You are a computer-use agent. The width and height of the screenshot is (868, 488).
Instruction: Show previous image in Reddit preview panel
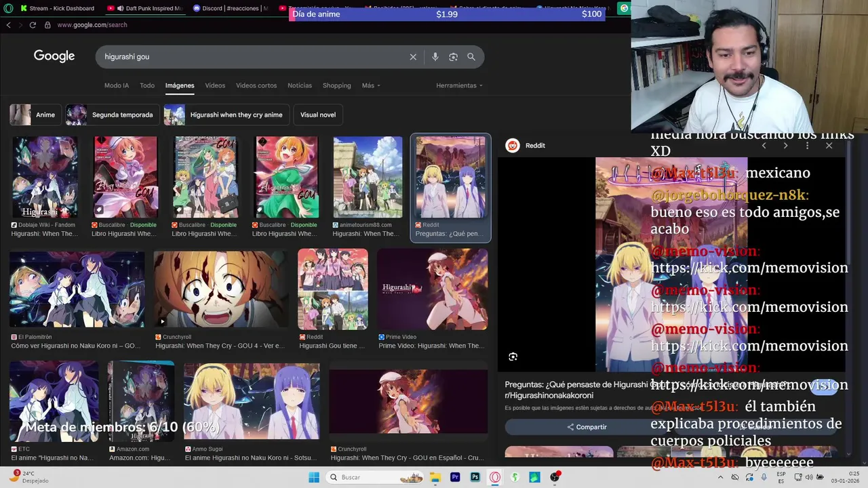point(764,146)
